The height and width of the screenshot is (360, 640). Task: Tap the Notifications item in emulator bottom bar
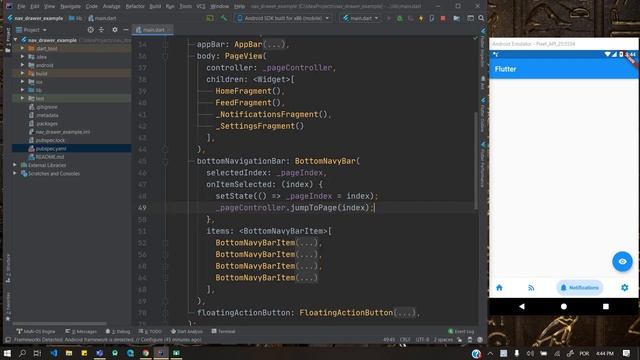pyautogui.click(x=580, y=288)
